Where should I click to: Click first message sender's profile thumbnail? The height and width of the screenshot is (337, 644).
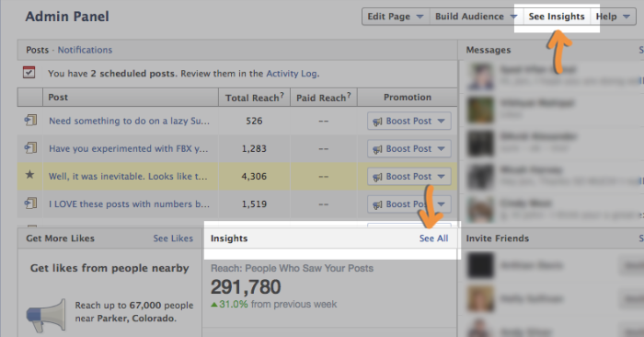tap(480, 76)
